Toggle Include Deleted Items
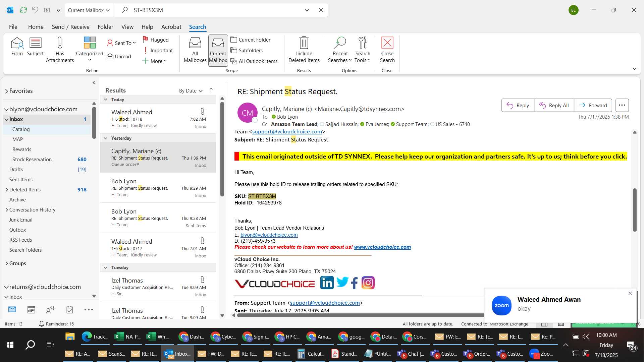 [304, 50]
